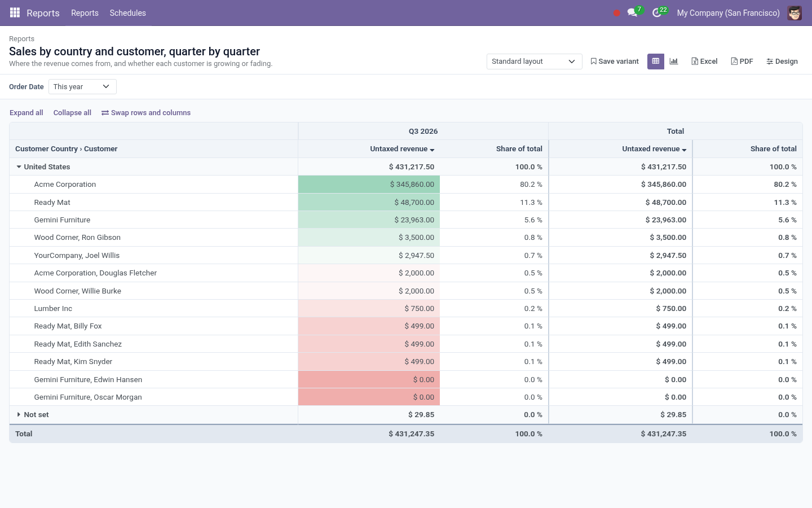Select Ready Mat, Edith Sanchez row
Viewport: 812px width, 508px height.
[406, 344]
